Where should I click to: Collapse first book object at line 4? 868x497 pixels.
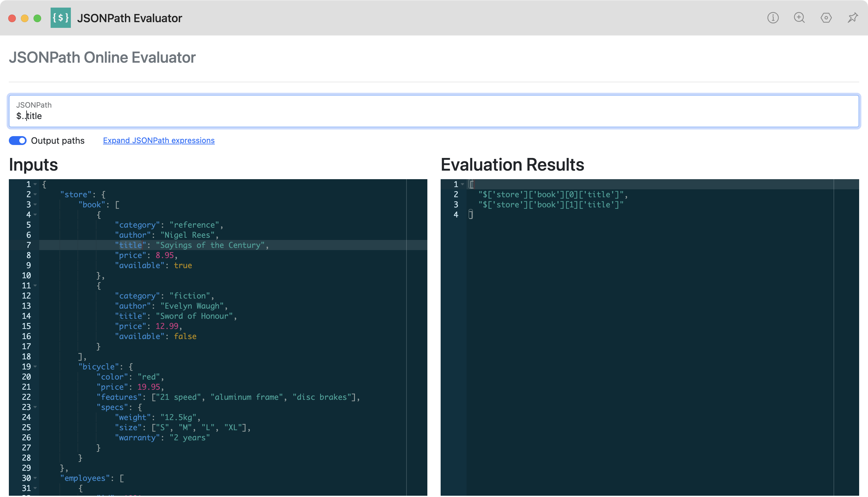(x=35, y=215)
